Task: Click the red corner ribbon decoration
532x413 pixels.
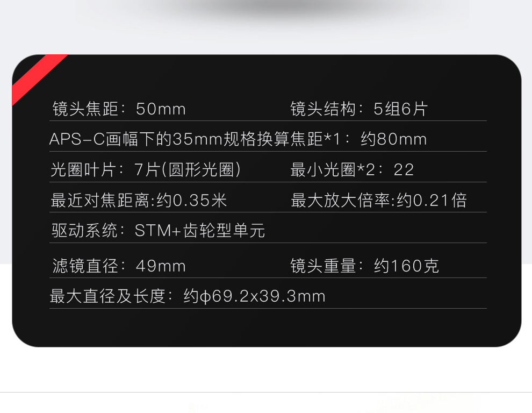Action: pos(37,78)
